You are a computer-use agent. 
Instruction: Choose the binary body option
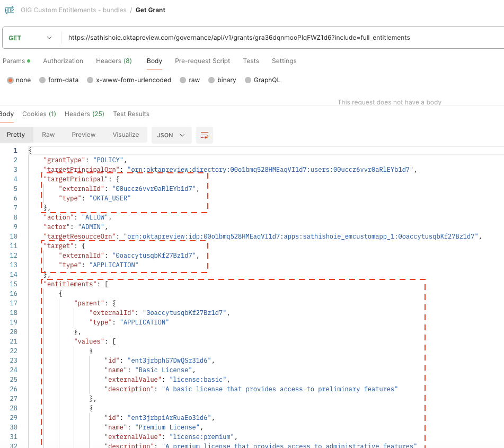pos(211,80)
